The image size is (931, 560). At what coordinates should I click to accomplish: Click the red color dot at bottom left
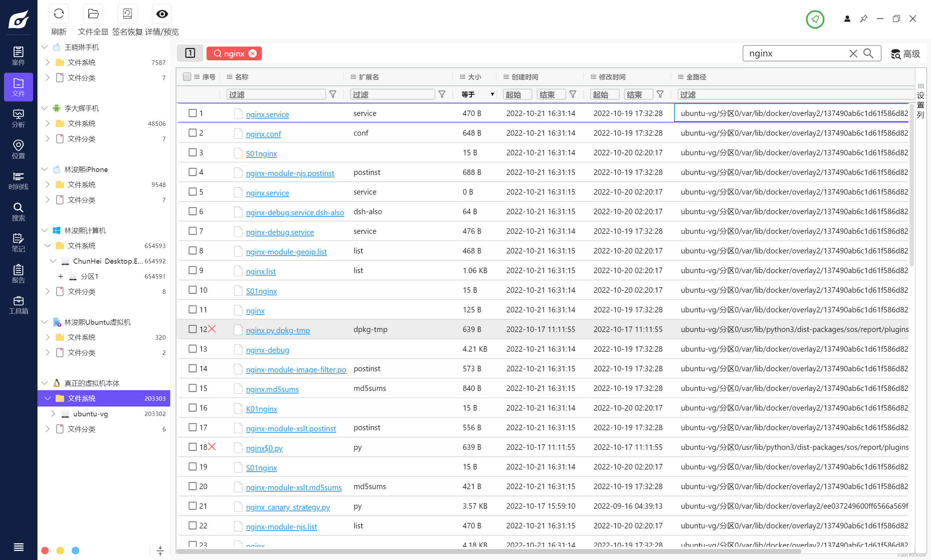click(45, 550)
